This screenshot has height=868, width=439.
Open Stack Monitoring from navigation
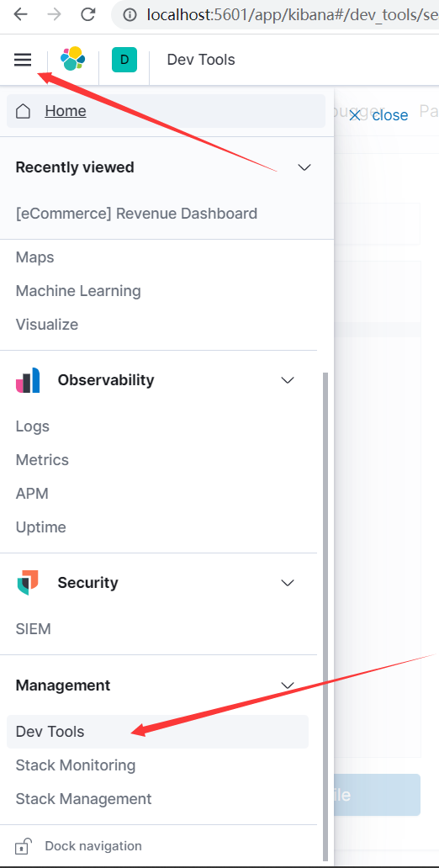[76, 765]
